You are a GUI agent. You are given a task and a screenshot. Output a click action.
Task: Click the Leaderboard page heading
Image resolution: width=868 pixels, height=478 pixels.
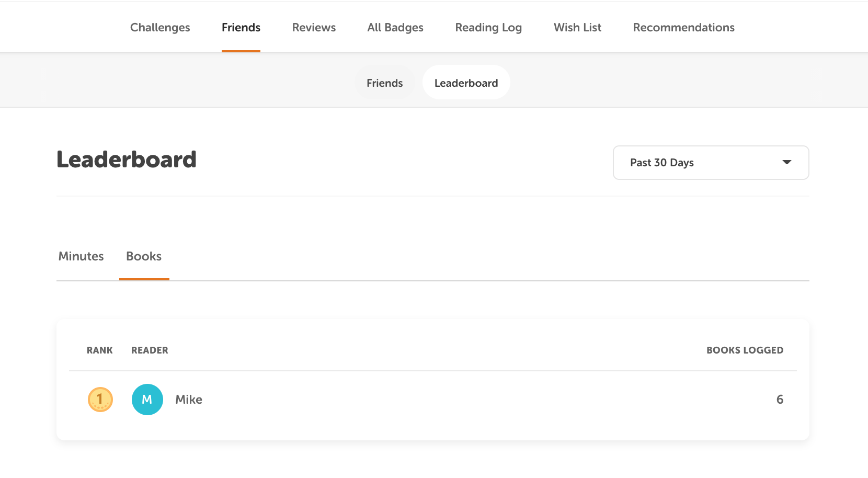point(127,160)
